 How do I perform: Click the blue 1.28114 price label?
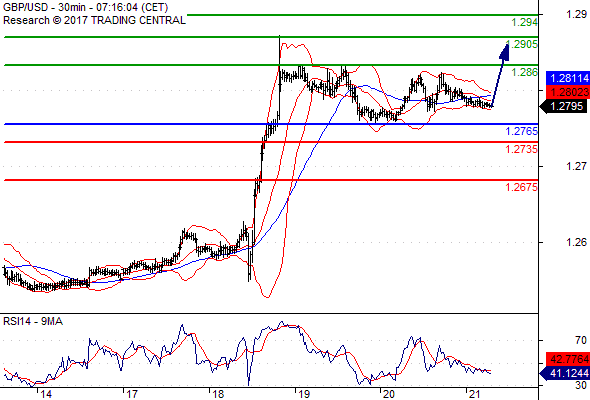click(567, 78)
